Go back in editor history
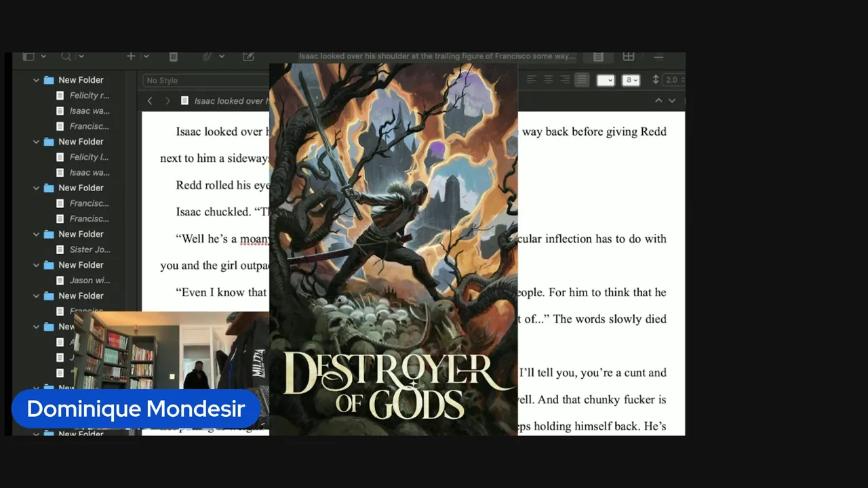Viewport: 868px width, 488px height. pos(150,100)
